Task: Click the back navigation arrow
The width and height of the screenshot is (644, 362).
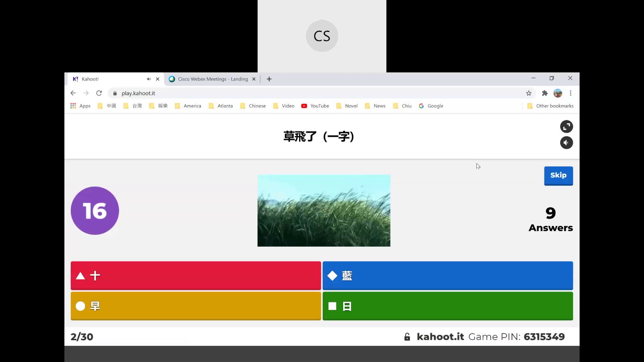Action: (73, 93)
